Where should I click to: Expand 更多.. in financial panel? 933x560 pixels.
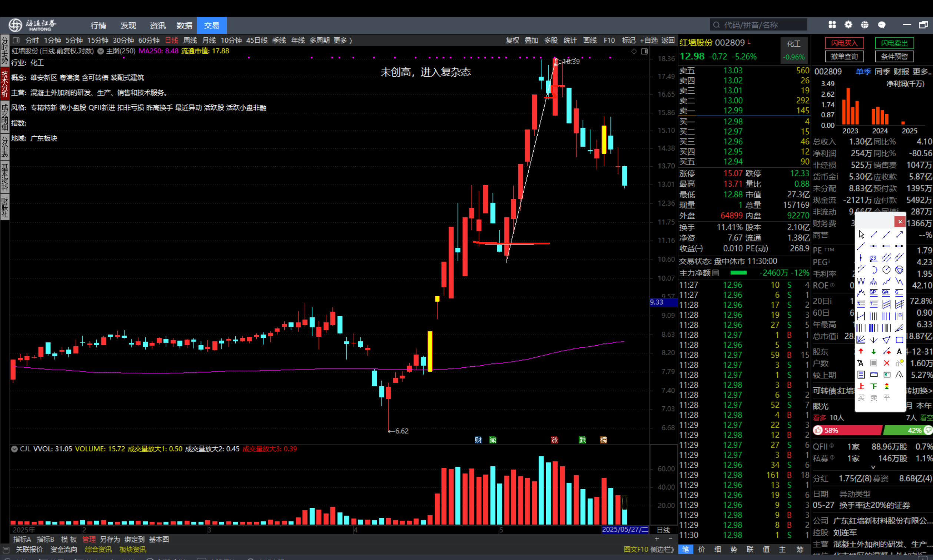pos(922,72)
